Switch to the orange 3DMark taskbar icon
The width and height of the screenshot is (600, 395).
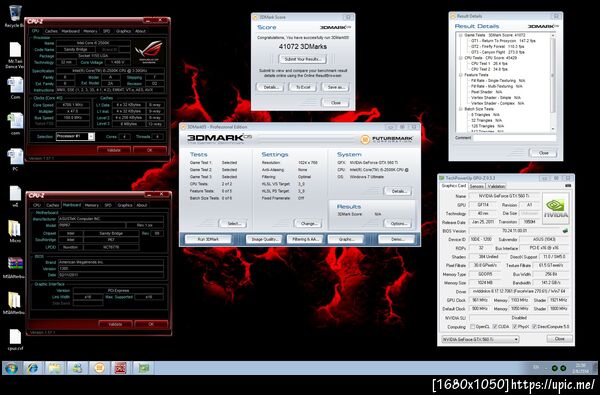point(99,368)
